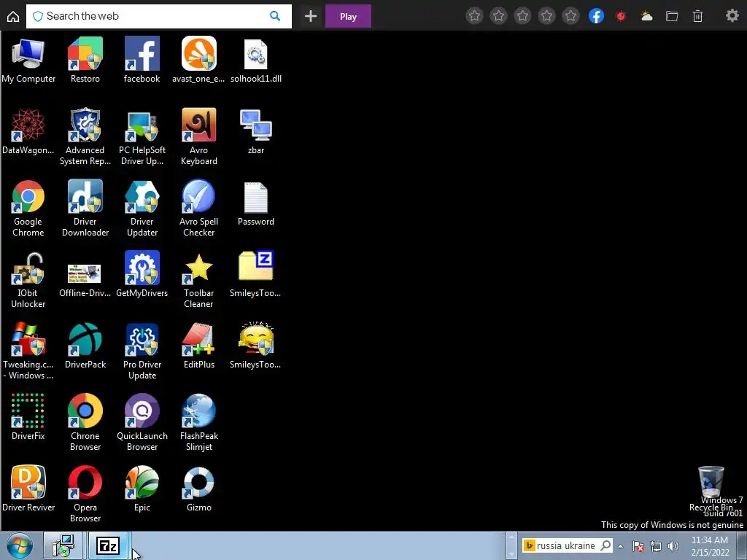This screenshot has width=747, height=560.
Task: Select the DriverFix icon
Action: (28, 411)
